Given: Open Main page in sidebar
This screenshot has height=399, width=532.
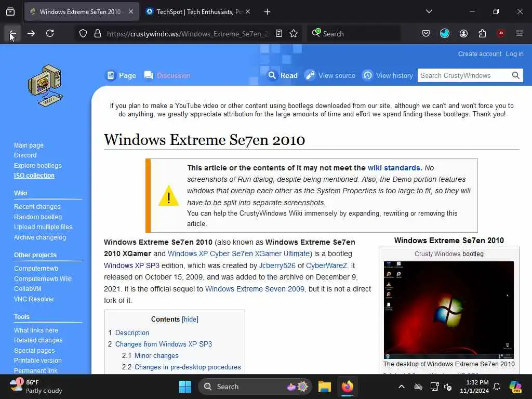Looking at the screenshot, I should (x=29, y=145).
